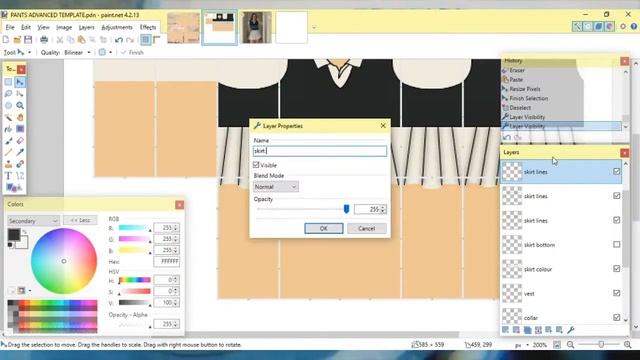Select the Eraser tool
The image size is (640, 360).
[x=20, y=141]
